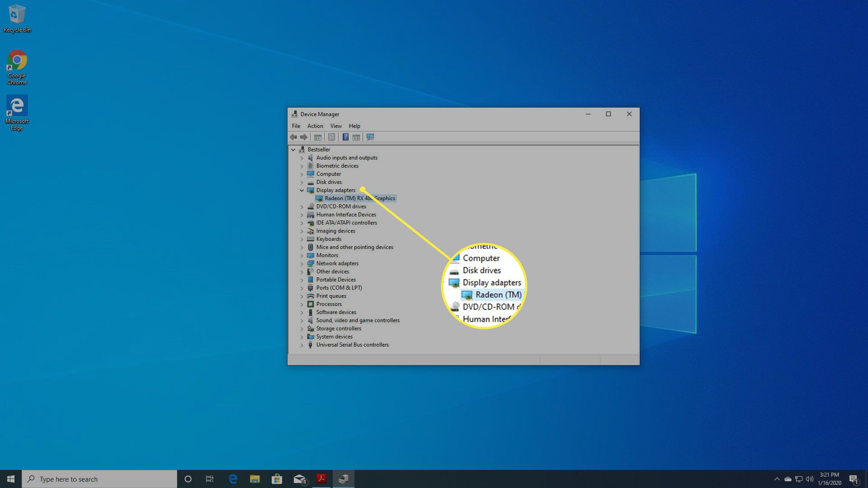Maximize the Device Manager window

(609, 114)
